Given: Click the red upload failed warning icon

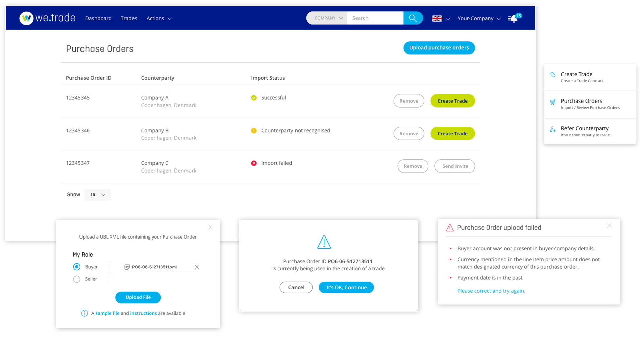Looking at the screenshot, I should [x=450, y=228].
